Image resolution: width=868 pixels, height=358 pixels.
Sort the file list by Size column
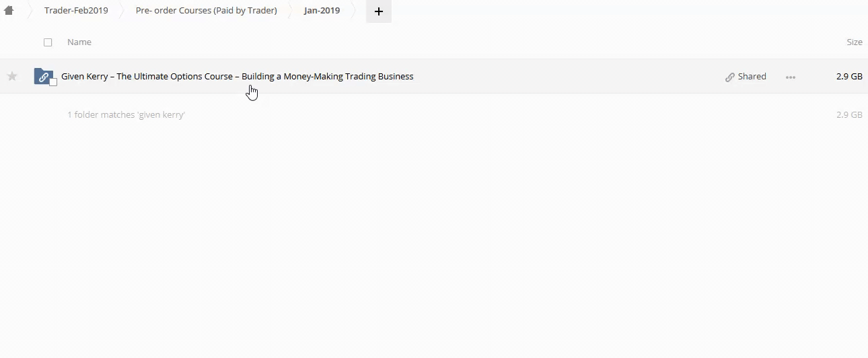(854, 42)
